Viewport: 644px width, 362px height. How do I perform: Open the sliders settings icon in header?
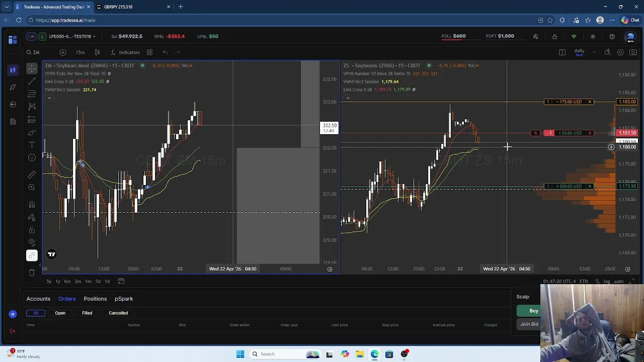coord(535,36)
